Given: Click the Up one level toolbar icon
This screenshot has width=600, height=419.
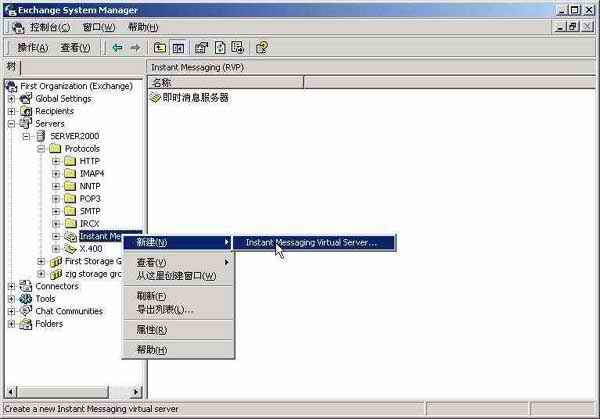Looking at the screenshot, I should tap(160, 48).
